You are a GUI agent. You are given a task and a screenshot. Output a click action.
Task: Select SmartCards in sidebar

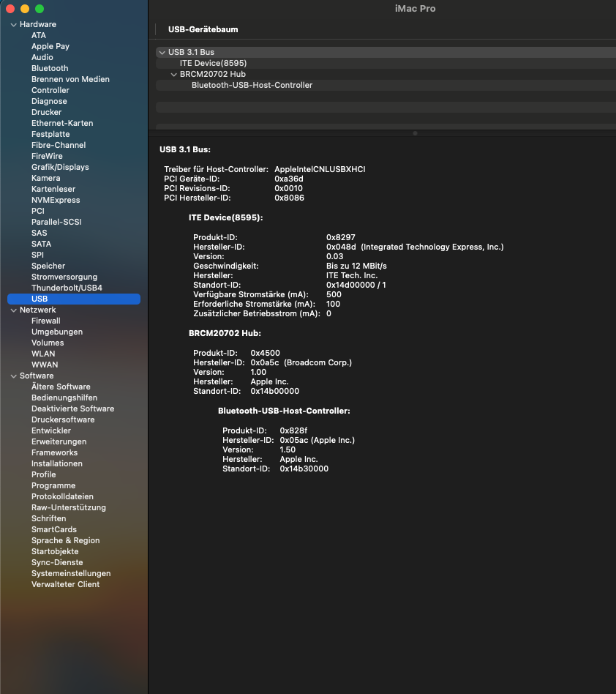click(x=54, y=529)
